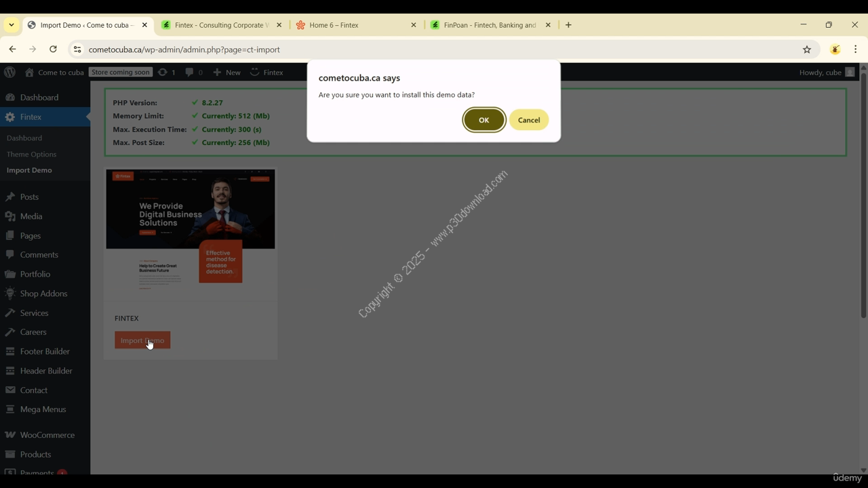Open Dashboard in the WordPress sidebar
Image resolution: width=868 pixels, height=488 pixels.
pyautogui.click(x=45, y=98)
